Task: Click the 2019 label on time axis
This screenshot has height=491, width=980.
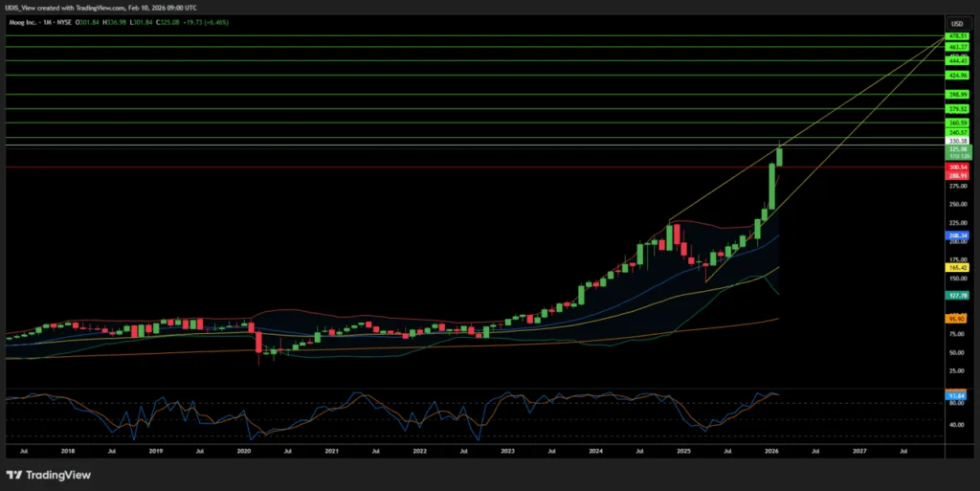Action: [x=156, y=451]
